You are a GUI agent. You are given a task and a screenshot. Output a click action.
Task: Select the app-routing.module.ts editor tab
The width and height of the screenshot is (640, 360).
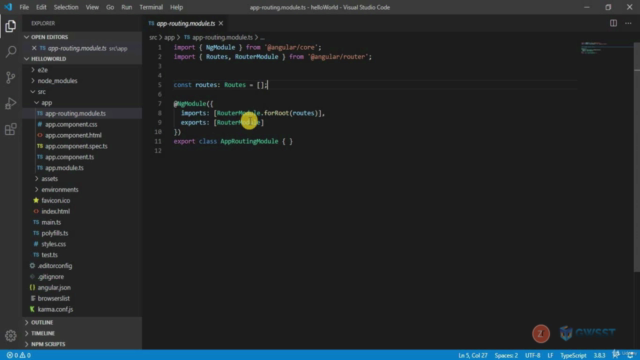point(185,23)
